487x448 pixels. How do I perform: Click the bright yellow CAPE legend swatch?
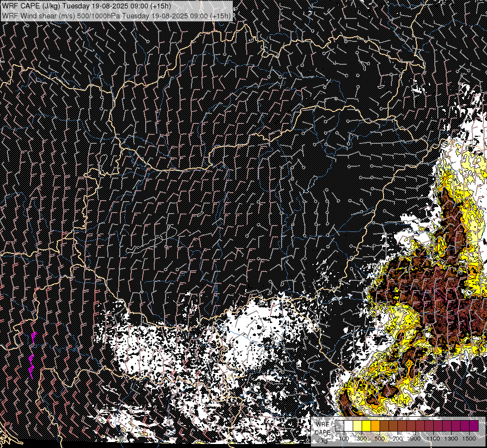click(x=366, y=426)
